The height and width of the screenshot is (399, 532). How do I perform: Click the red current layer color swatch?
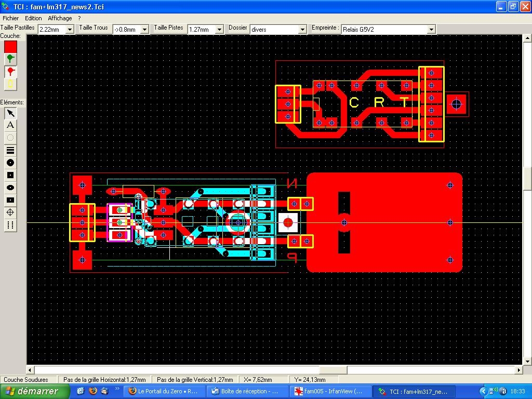(10, 46)
